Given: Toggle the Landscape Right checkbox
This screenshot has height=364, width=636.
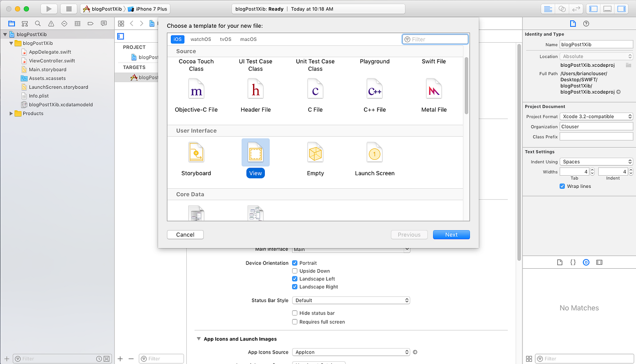Looking at the screenshot, I should point(295,287).
